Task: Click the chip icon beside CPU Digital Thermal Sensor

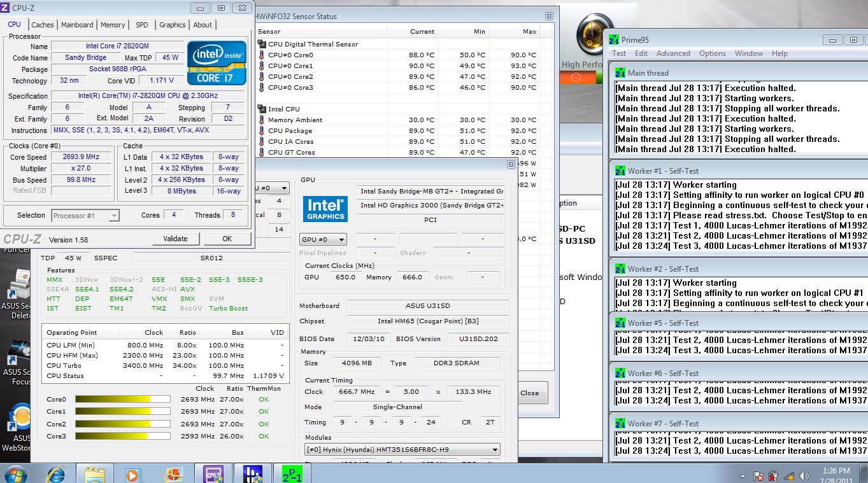Action: click(262, 44)
